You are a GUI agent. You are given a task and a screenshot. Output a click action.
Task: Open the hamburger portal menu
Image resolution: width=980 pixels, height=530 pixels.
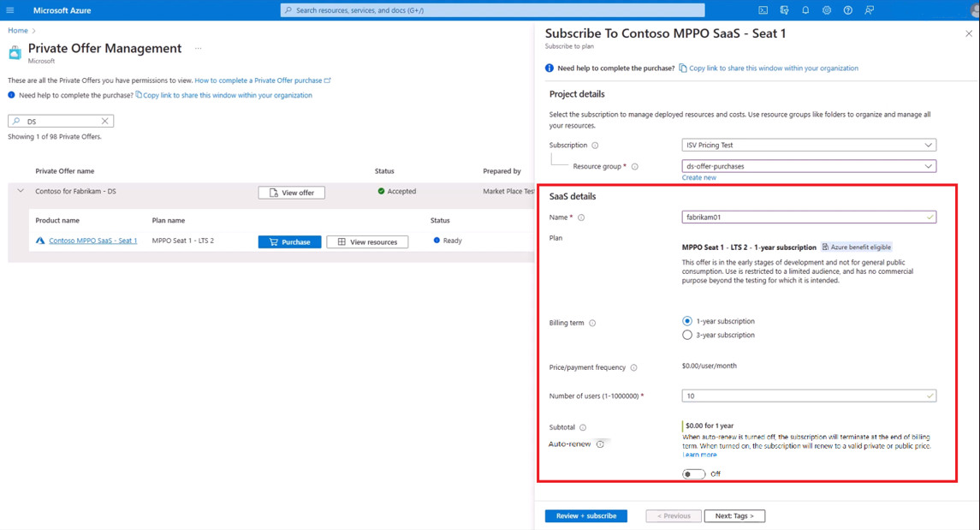click(x=10, y=10)
